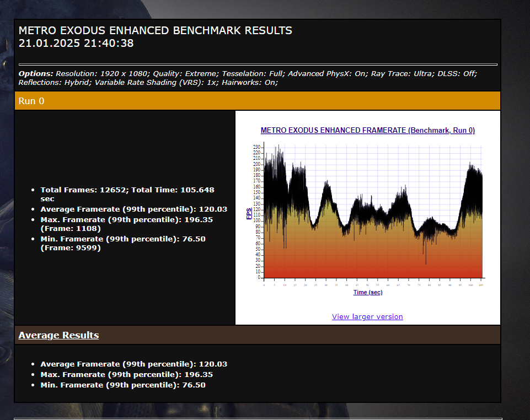This screenshot has width=530, height=420.
Task: Click (Frame: 1108) text under Max. Framerate
Action: [x=71, y=229]
